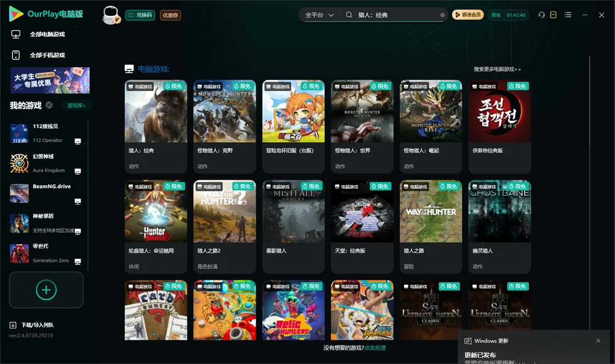The height and width of the screenshot is (364, 615).
Task: Click the PC icon in the 112接线员 row
Action: (77, 141)
